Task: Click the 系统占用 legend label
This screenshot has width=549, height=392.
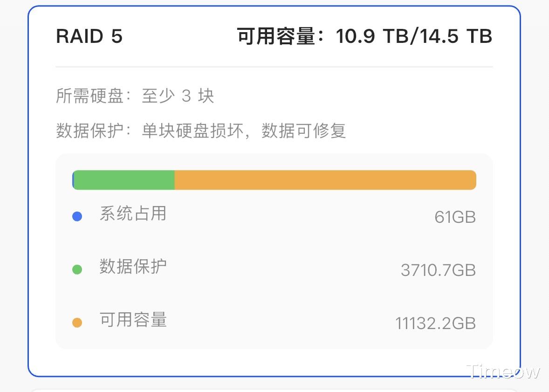Action: coord(133,213)
